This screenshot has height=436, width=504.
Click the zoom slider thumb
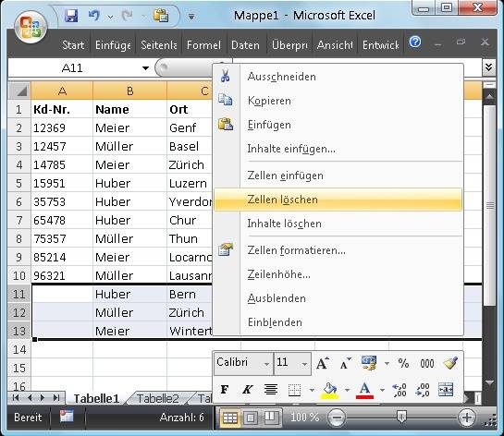pyautogui.click(x=401, y=417)
